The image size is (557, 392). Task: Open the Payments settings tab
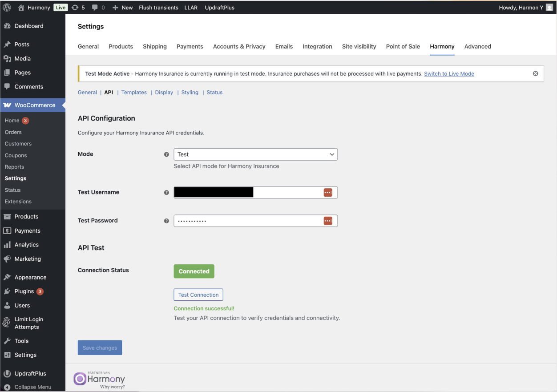[x=190, y=46]
